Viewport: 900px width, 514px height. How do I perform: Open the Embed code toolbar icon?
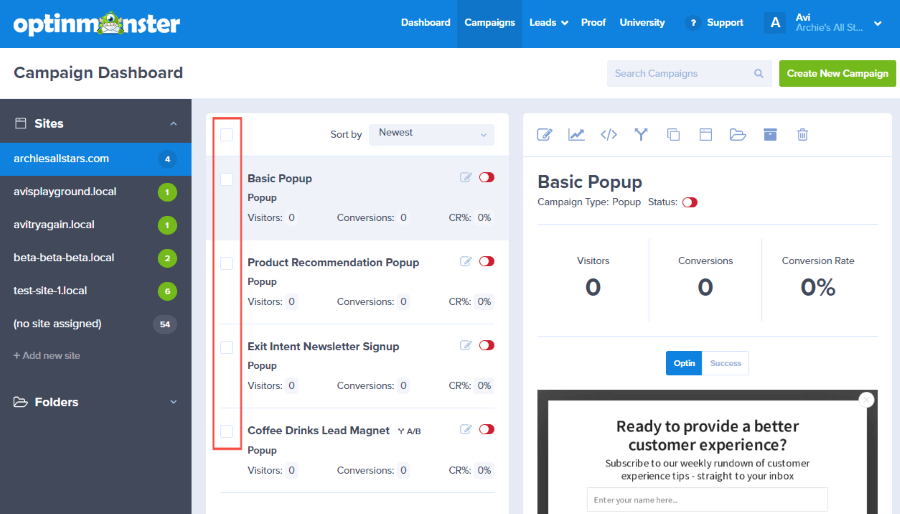pos(608,135)
